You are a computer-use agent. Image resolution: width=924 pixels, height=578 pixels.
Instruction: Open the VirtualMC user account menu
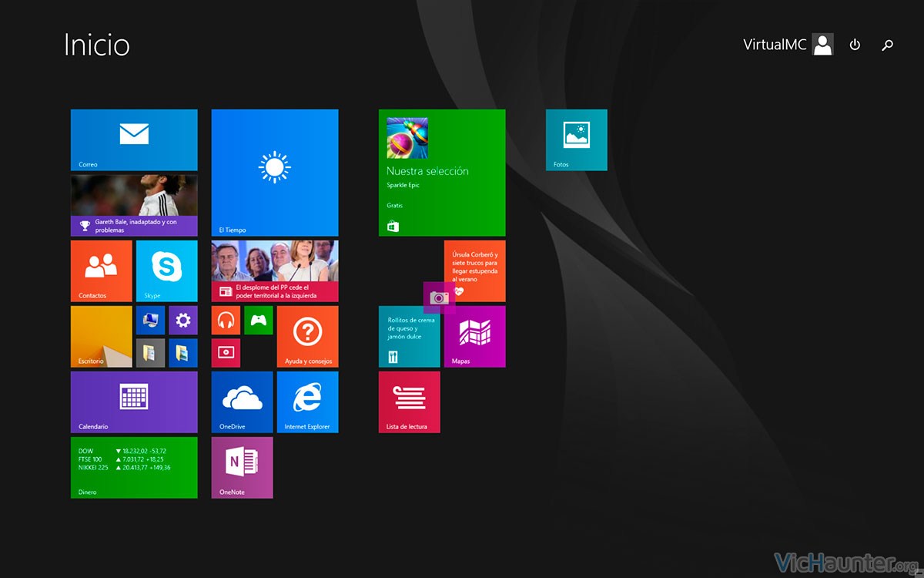(788, 45)
